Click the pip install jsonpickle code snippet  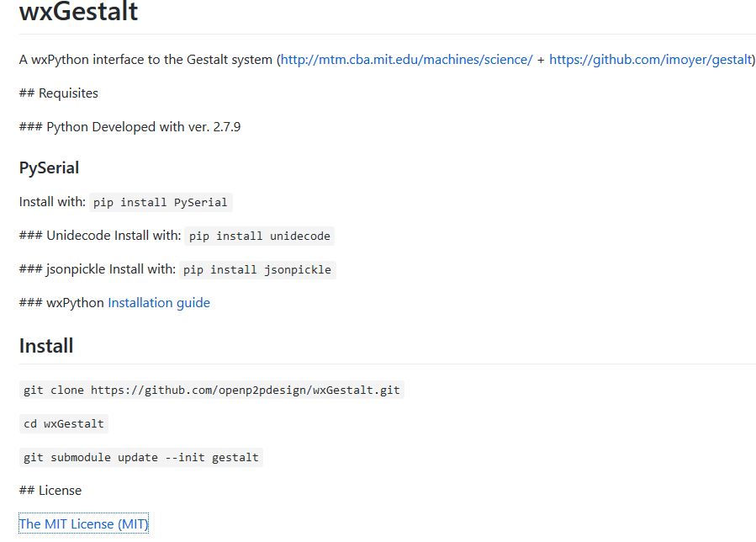pos(257,269)
